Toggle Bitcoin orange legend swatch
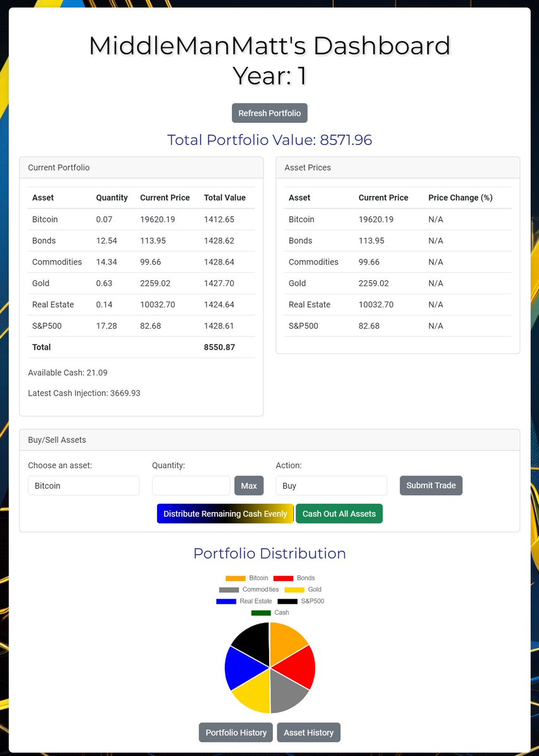The image size is (539, 756). coord(236,578)
